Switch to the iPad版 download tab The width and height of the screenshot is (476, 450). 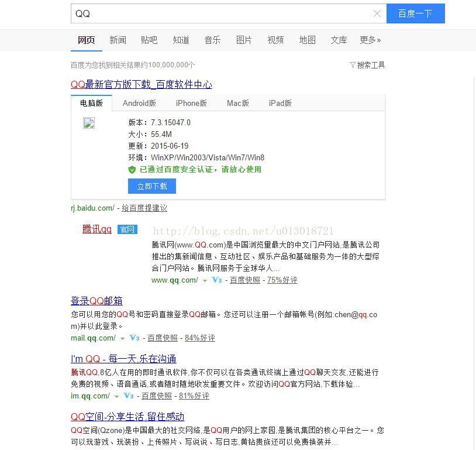280,104
